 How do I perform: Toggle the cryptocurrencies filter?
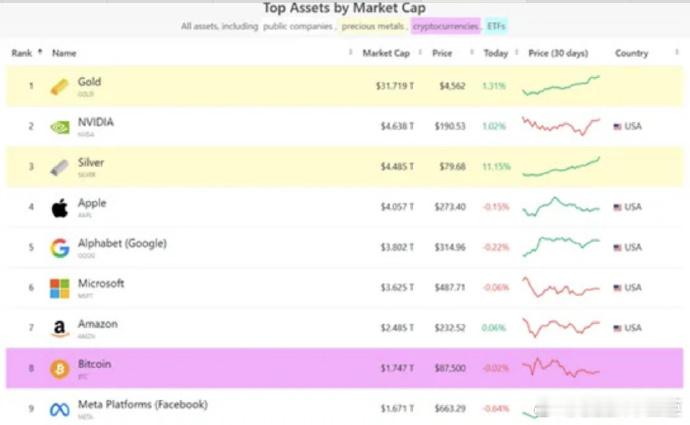point(446,26)
